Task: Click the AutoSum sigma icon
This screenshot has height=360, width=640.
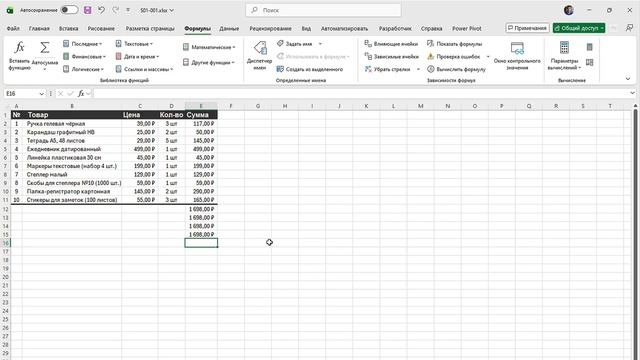Action: (x=44, y=48)
